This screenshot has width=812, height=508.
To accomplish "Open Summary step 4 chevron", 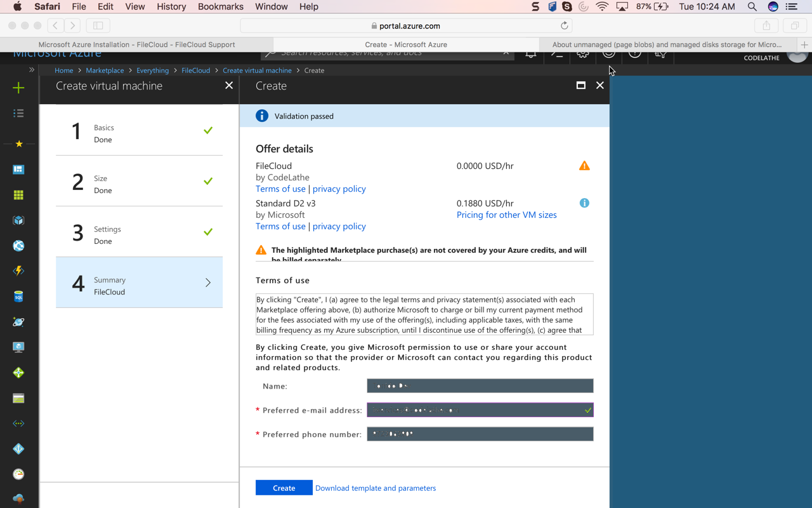I will (207, 283).
